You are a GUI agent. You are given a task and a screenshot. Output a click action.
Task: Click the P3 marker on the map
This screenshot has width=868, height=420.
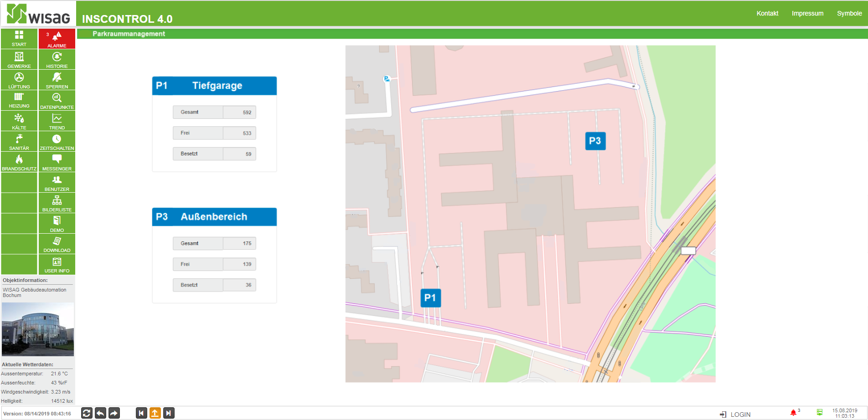coord(595,141)
